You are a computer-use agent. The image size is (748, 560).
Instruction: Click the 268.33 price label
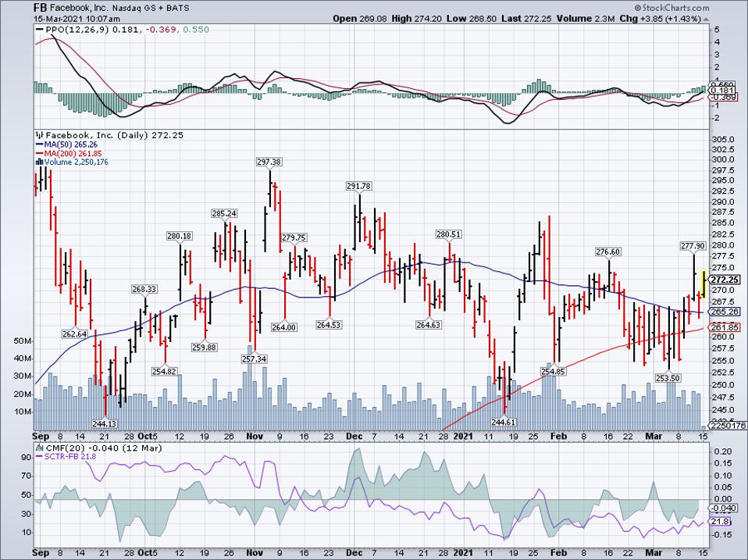click(144, 290)
